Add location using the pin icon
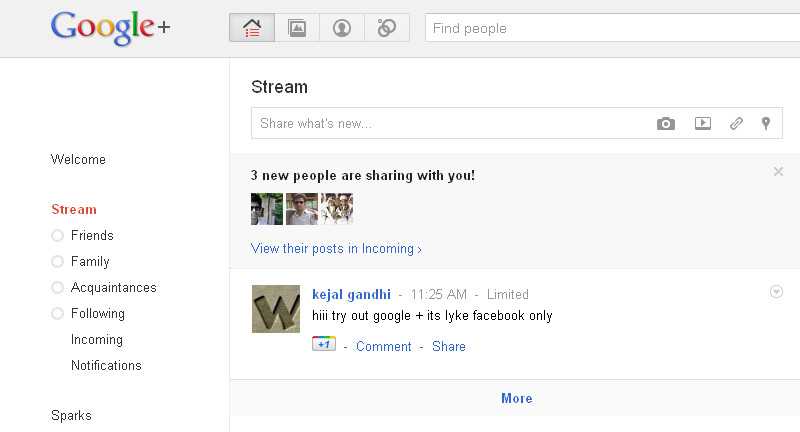The width and height of the screenshot is (800, 432). coord(766,123)
